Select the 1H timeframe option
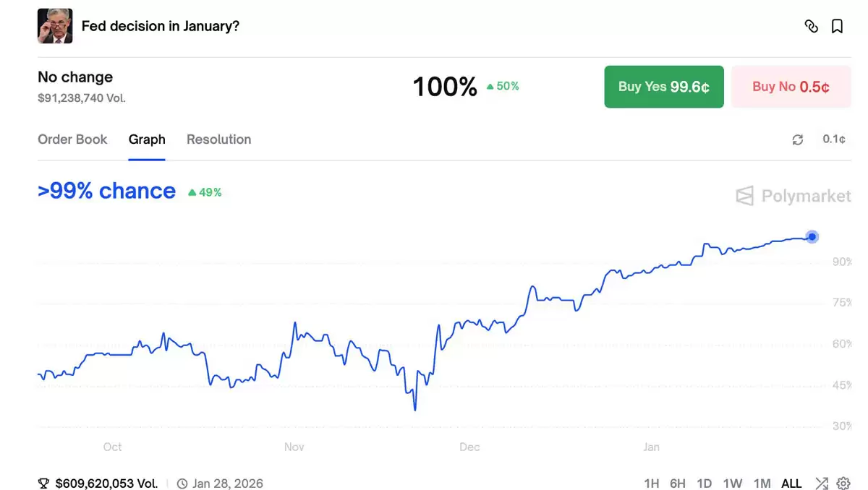 pos(651,483)
